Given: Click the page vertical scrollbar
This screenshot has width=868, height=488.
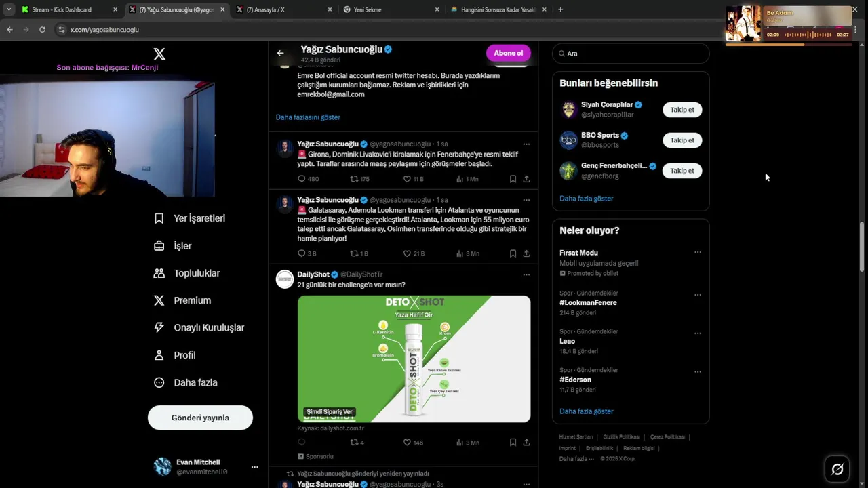Looking at the screenshot, I should pyautogui.click(x=863, y=247).
